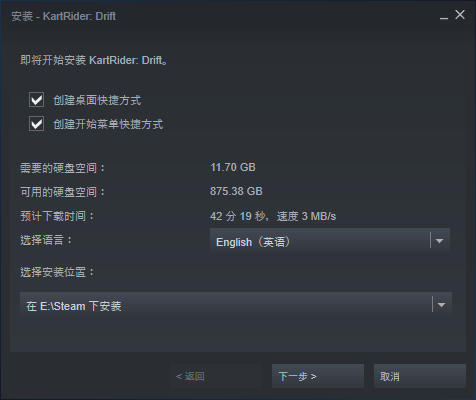
Task: Click the 即将开始安装 KartRider: Drift heading text
Action: [94, 60]
